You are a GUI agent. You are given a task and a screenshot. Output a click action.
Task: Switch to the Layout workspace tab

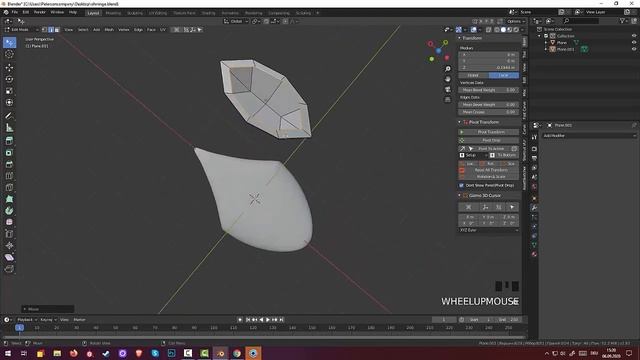pyautogui.click(x=93, y=13)
